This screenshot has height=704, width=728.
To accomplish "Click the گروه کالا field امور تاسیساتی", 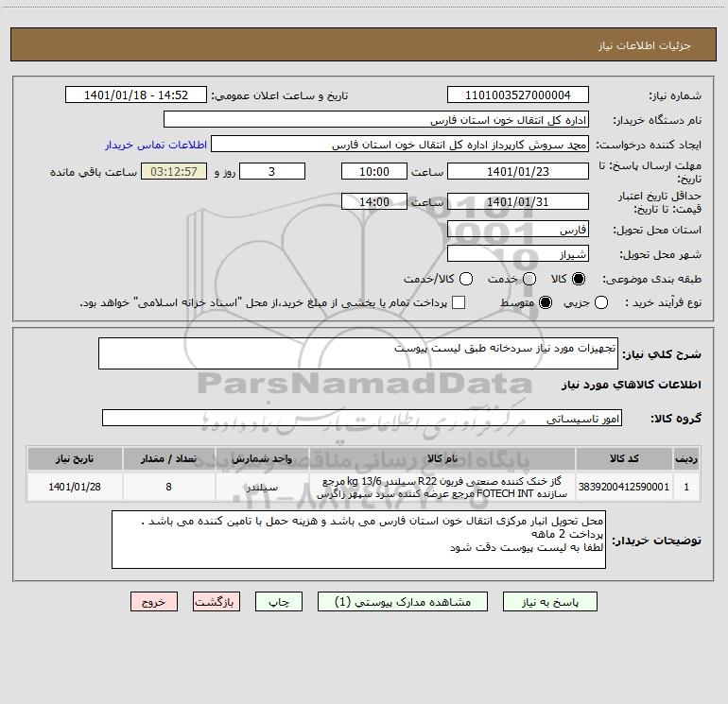I will (x=362, y=418).
